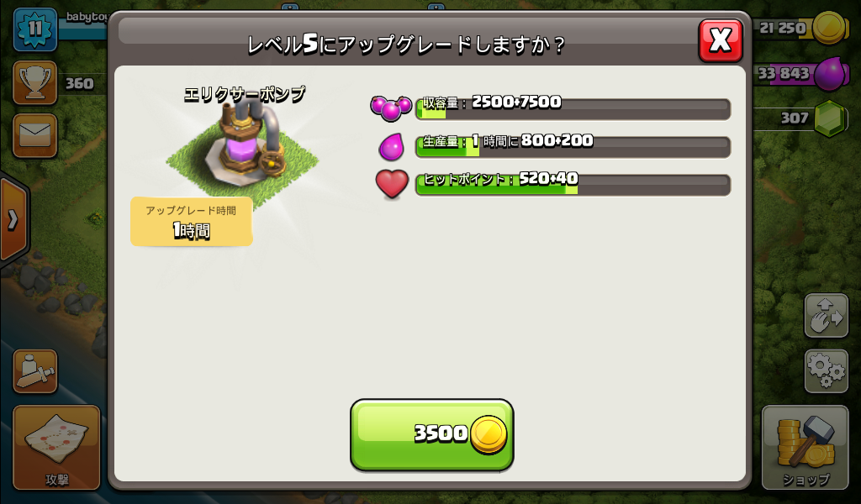Image resolution: width=861 pixels, height=504 pixels.
Task: Click the storage capacity progress bar
Action: [573, 108]
